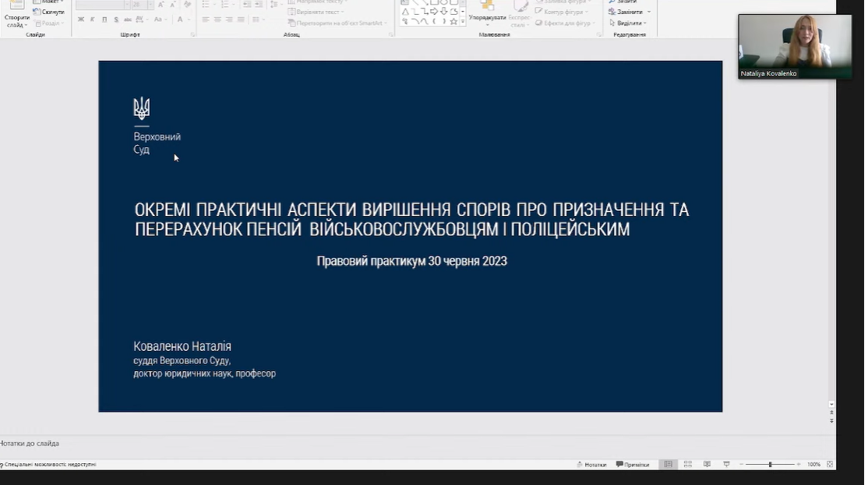
Task: Toggle the Примітки comments pane
Action: click(x=633, y=464)
